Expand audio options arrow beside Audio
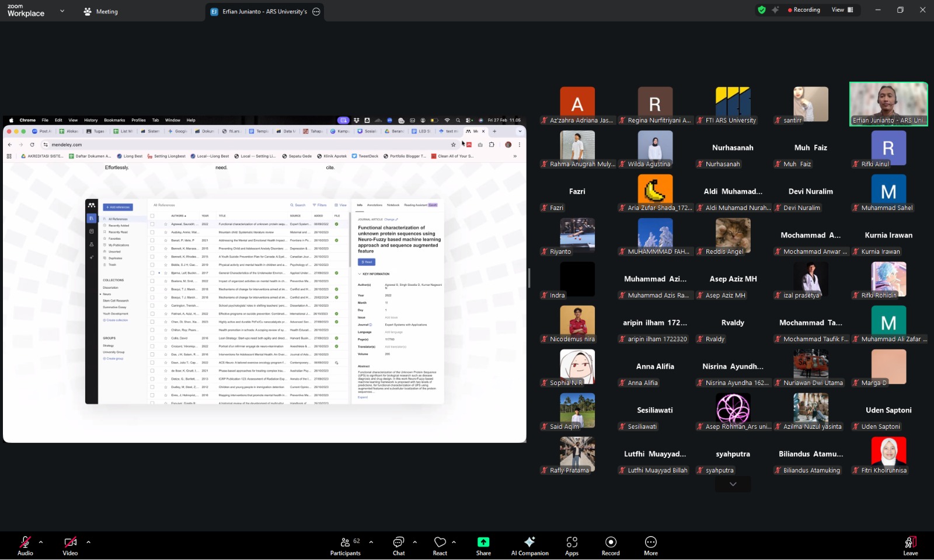 click(x=41, y=542)
